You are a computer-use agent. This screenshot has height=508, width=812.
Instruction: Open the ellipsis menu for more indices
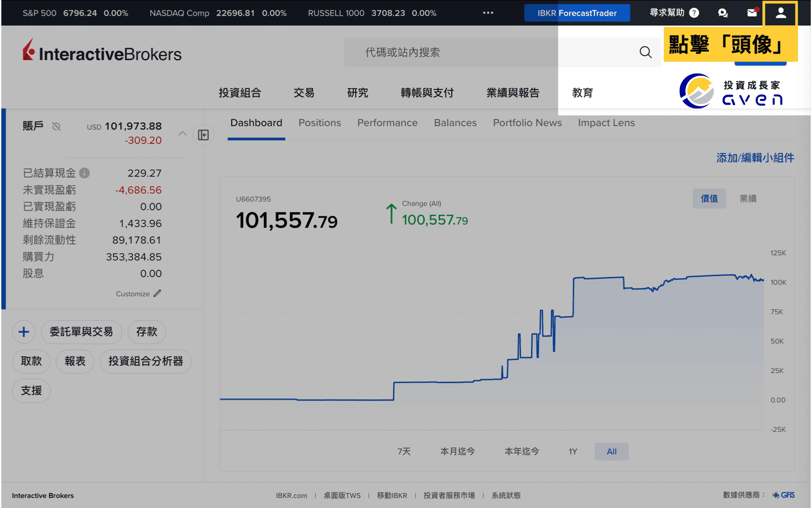[x=488, y=13]
